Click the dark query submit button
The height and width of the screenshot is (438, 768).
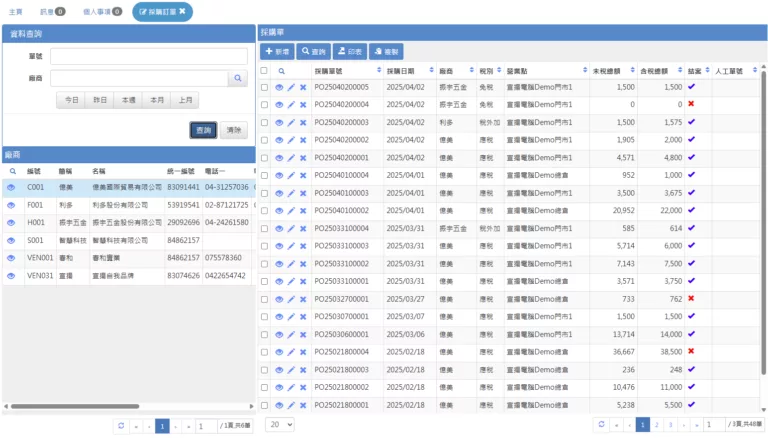[203, 130]
